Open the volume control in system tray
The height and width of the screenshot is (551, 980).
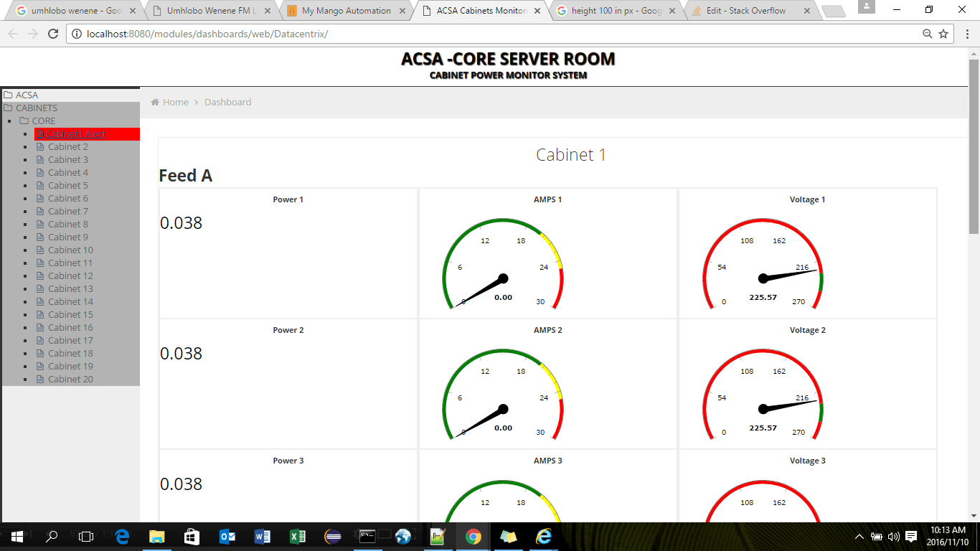(x=893, y=536)
